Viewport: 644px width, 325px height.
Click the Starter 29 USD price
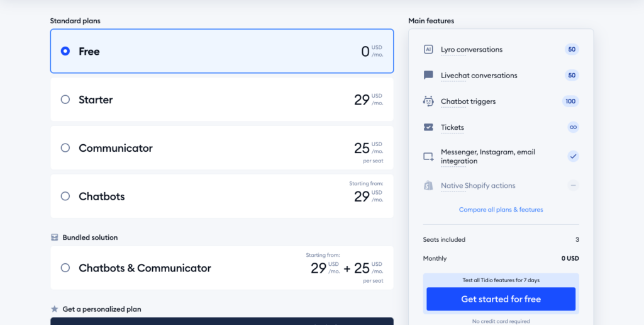(369, 100)
